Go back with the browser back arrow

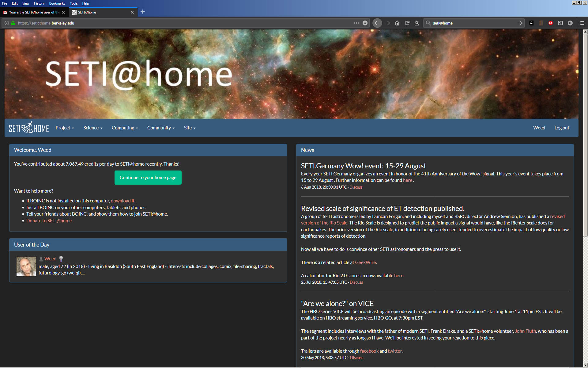pyautogui.click(x=377, y=23)
